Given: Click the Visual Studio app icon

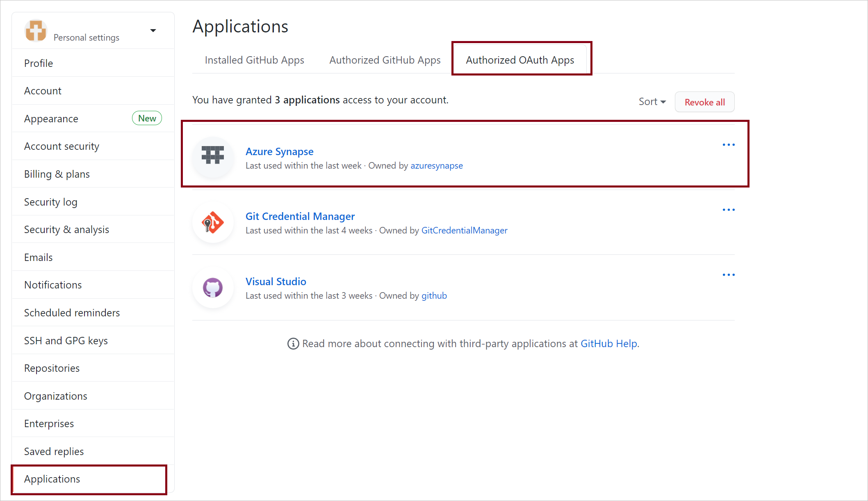Looking at the screenshot, I should (213, 287).
